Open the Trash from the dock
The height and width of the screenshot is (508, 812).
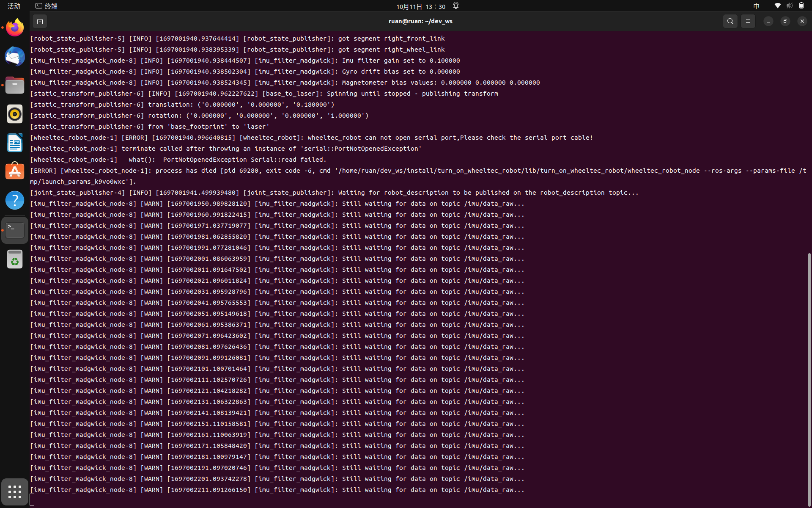pyautogui.click(x=15, y=259)
